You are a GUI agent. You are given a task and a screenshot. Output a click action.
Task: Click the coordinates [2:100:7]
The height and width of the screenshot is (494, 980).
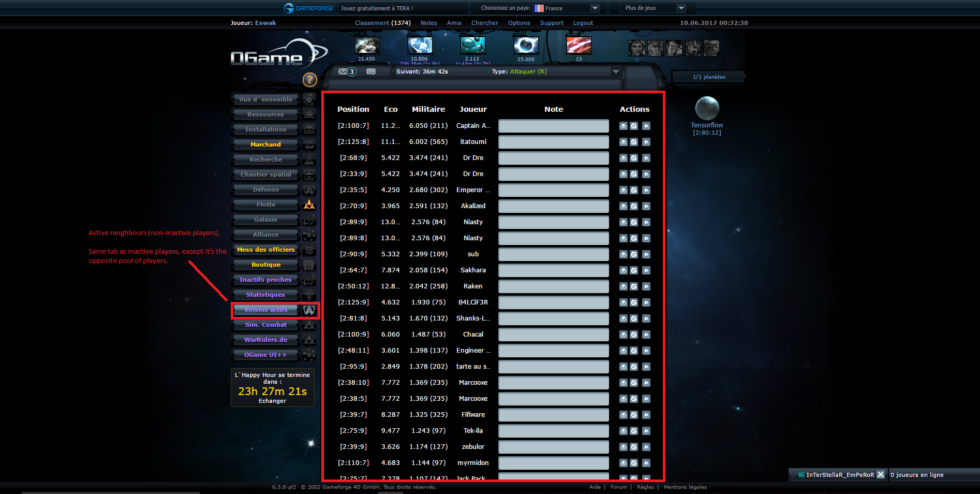click(353, 126)
